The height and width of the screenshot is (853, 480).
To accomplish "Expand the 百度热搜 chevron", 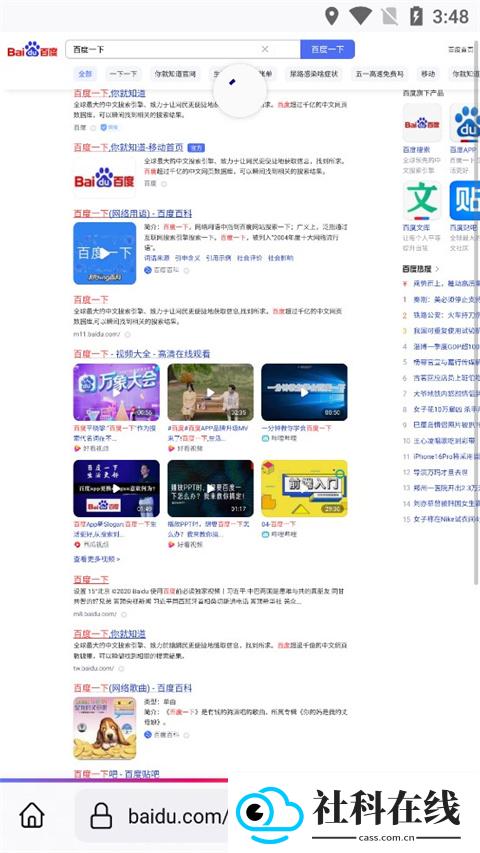I will coord(437,269).
